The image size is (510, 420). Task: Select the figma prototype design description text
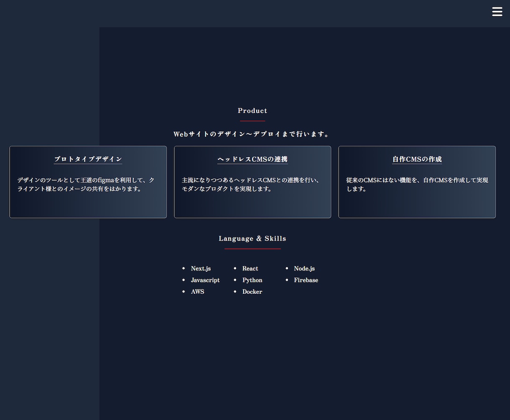(x=86, y=184)
